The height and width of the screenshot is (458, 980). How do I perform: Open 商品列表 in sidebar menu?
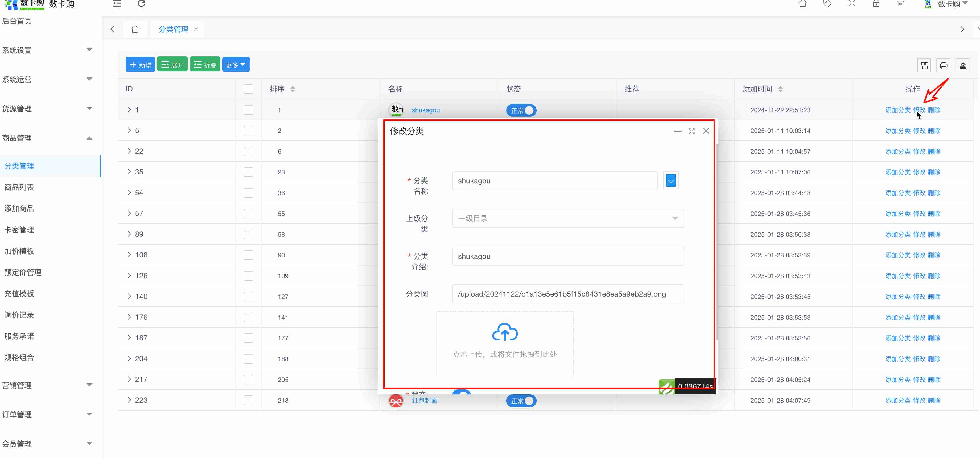(x=19, y=188)
